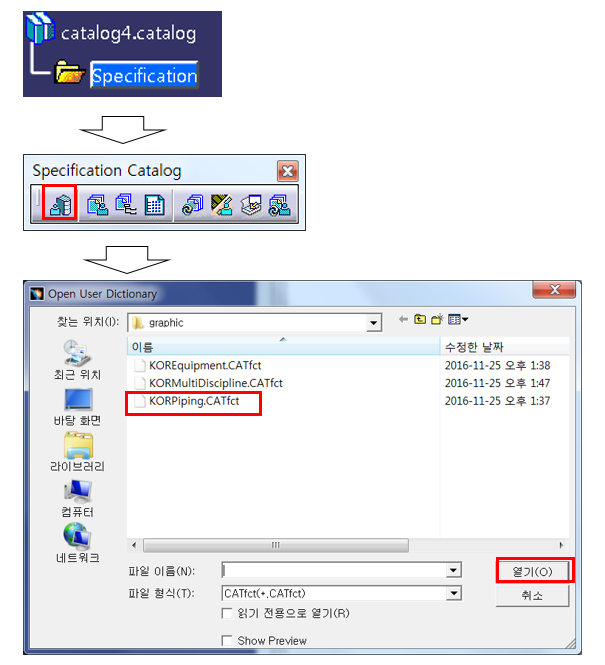Toggle the Show Preview checkbox
The width and height of the screenshot is (605, 665).
coord(227,640)
